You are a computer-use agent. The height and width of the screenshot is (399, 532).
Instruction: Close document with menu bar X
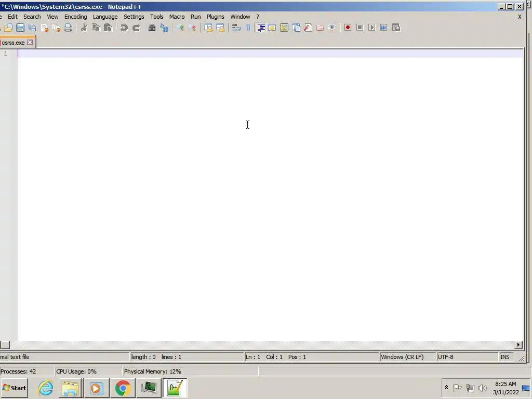coord(520,17)
